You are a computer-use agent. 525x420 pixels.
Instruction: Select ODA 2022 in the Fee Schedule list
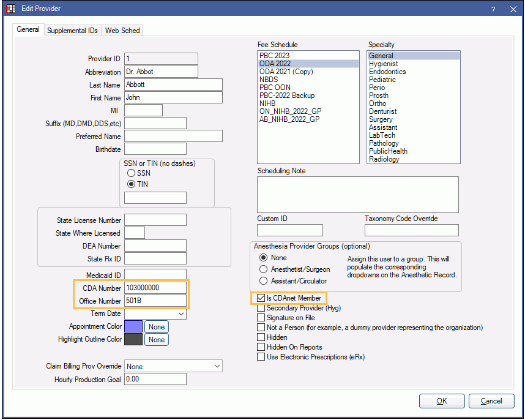click(x=275, y=63)
